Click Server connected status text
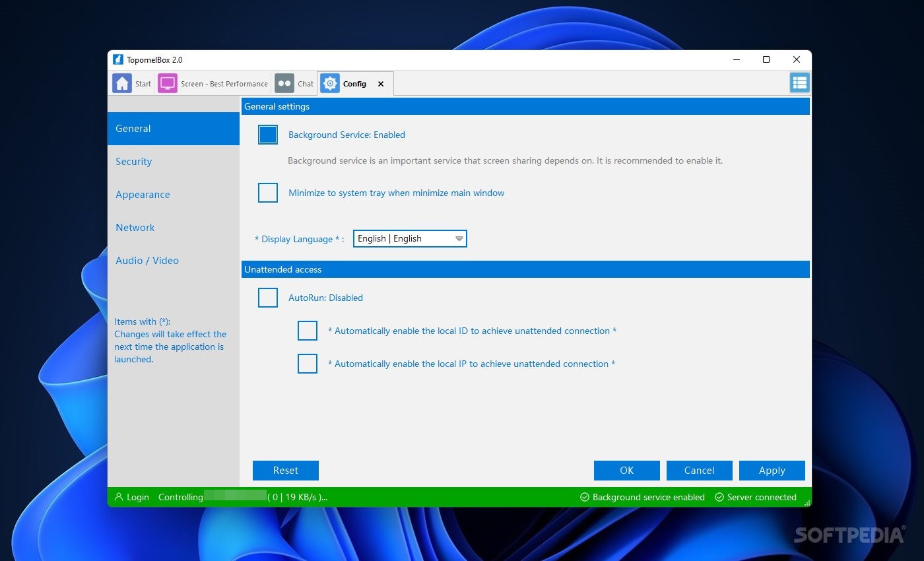The width and height of the screenshot is (924, 561). pyautogui.click(x=762, y=497)
